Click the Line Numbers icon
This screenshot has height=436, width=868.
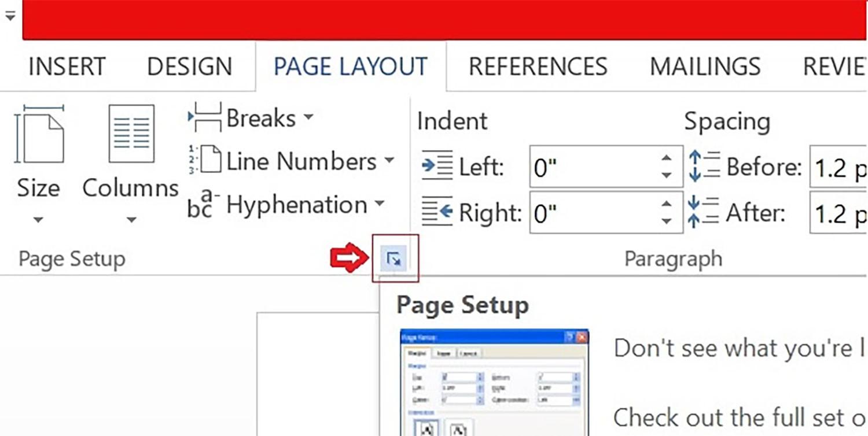click(x=209, y=161)
